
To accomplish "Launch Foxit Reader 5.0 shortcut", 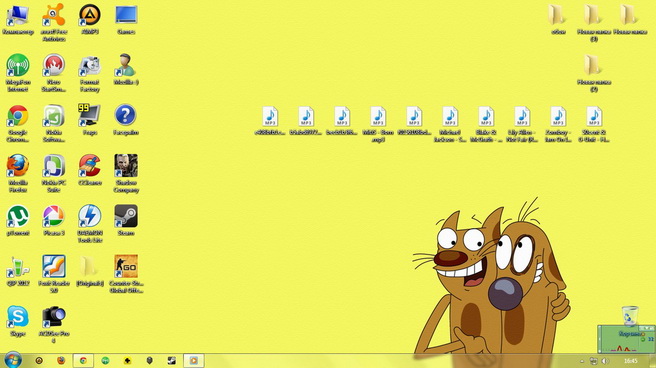I will coord(54,274).
